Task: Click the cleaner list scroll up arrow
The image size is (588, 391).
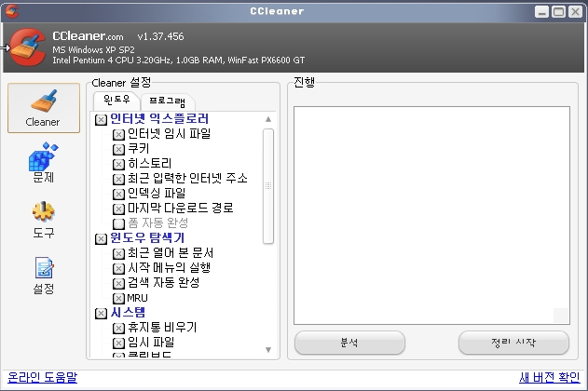Action: click(x=268, y=119)
